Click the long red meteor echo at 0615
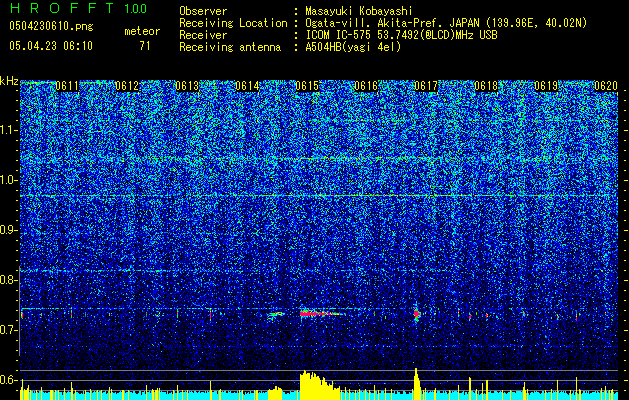This screenshot has height=400, width=629. point(321,313)
